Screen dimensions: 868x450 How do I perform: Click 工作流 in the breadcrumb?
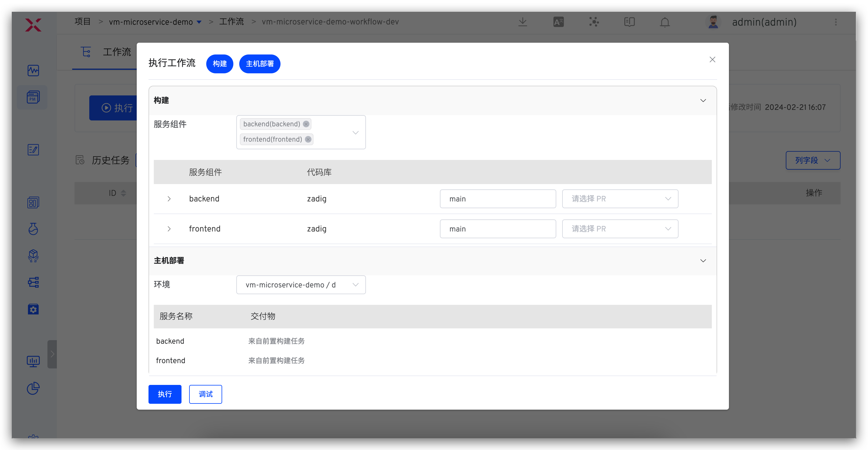point(231,22)
